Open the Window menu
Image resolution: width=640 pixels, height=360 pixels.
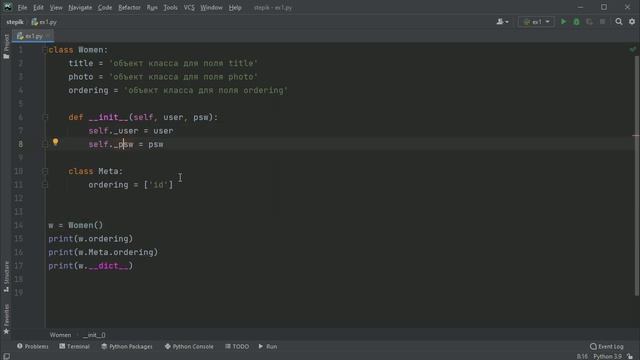tap(211, 7)
